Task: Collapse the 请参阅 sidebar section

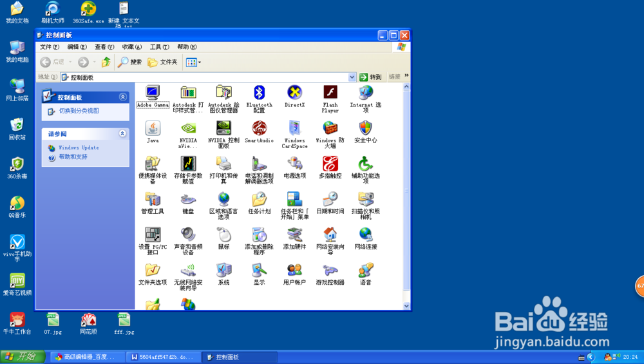Action: click(122, 133)
